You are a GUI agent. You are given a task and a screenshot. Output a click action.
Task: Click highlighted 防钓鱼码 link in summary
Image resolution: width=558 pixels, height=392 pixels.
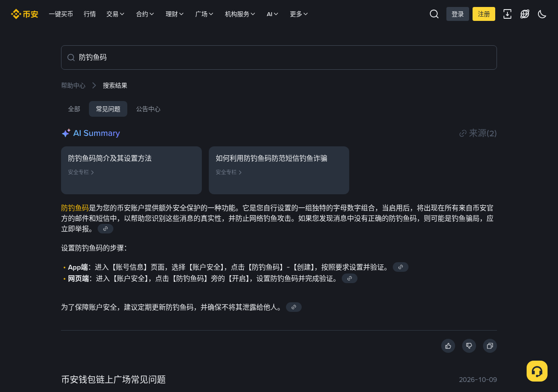point(75,208)
